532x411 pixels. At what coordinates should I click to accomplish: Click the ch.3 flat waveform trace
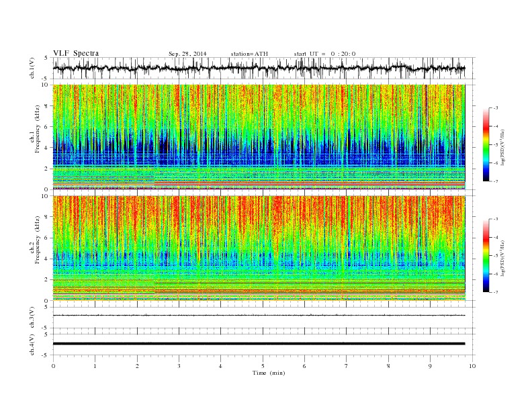[x=259, y=316]
